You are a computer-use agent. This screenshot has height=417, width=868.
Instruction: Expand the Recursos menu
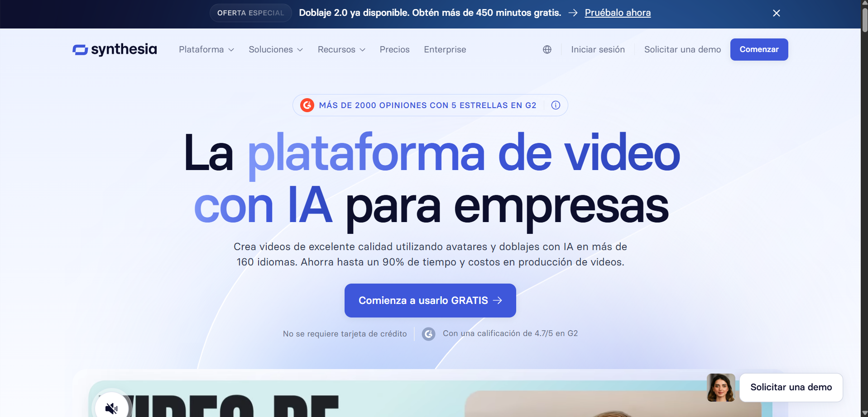pyautogui.click(x=341, y=49)
